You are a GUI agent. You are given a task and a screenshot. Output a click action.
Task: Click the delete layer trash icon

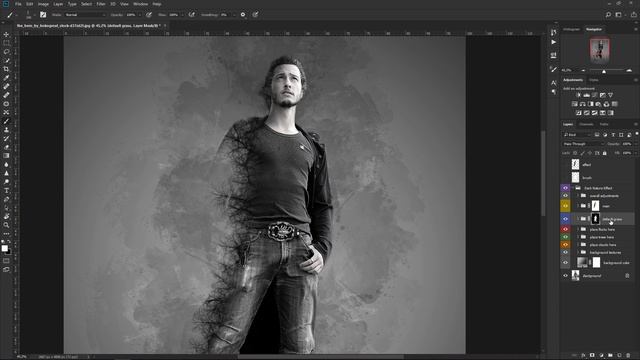(628, 356)
